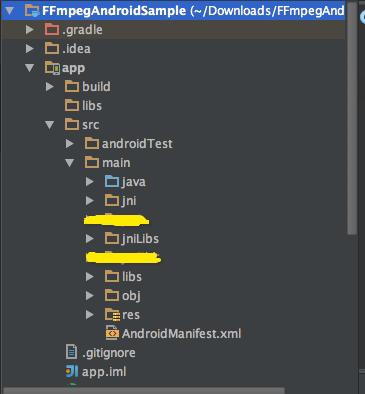The width and height of the screenshot is (365, 394).
Task: Click the .gradle folder icon
Action: [52, 30]
